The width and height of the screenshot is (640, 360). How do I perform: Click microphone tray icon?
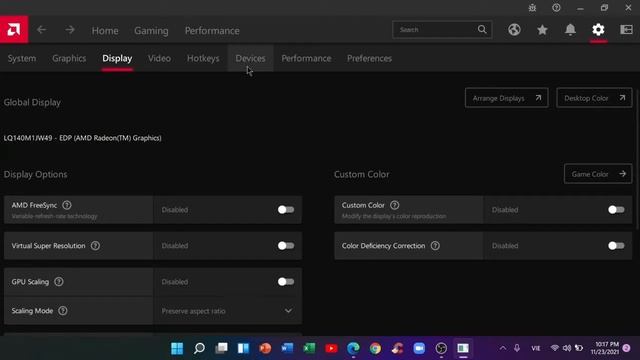coord(517,348)
